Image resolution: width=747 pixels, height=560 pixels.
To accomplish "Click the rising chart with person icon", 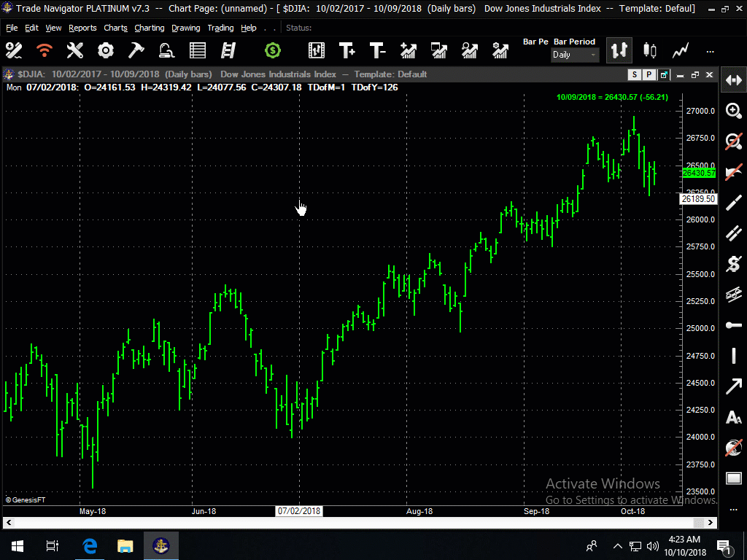I will coord(469,50).
